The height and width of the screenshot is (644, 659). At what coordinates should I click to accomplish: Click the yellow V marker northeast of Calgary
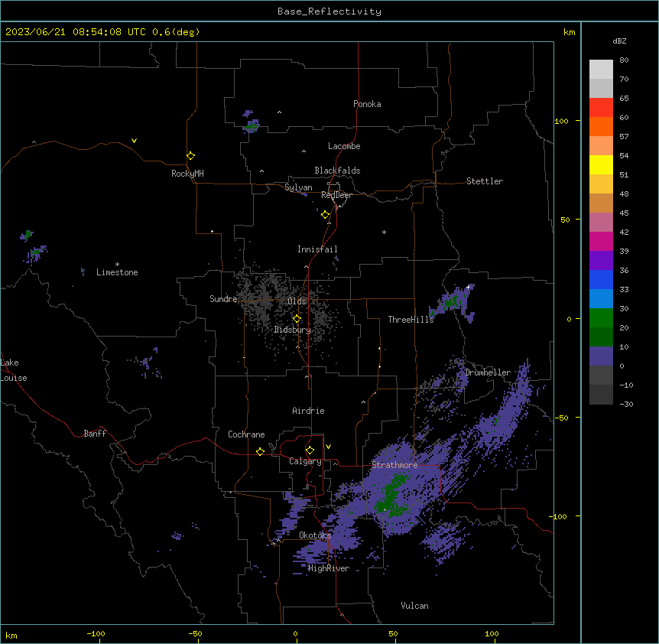328,447
